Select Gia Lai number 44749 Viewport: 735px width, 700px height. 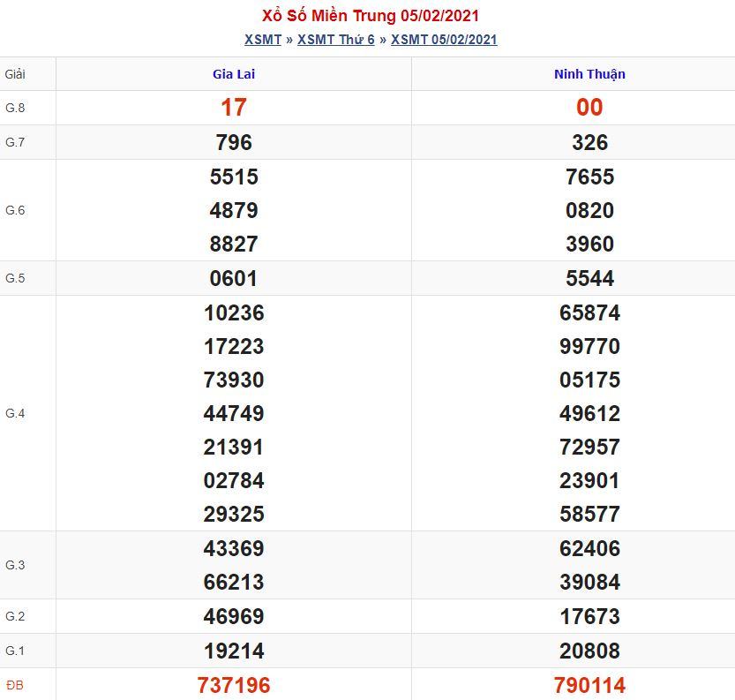click(234, 413)
